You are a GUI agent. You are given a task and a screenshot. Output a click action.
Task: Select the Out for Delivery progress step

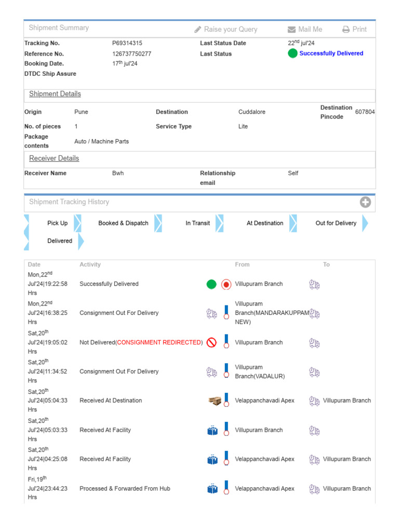(x=336, y=223)
